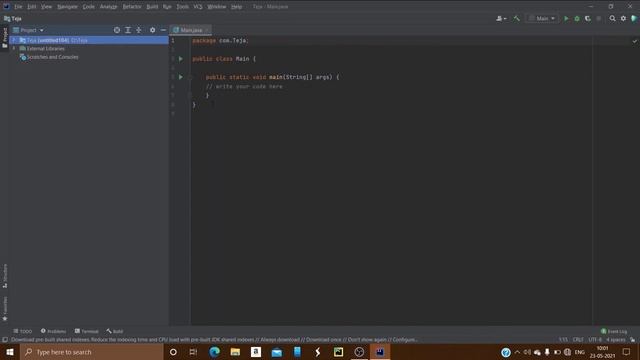Toggle the Structure side tool window
The image size is (640, 360).
point(5,276)
